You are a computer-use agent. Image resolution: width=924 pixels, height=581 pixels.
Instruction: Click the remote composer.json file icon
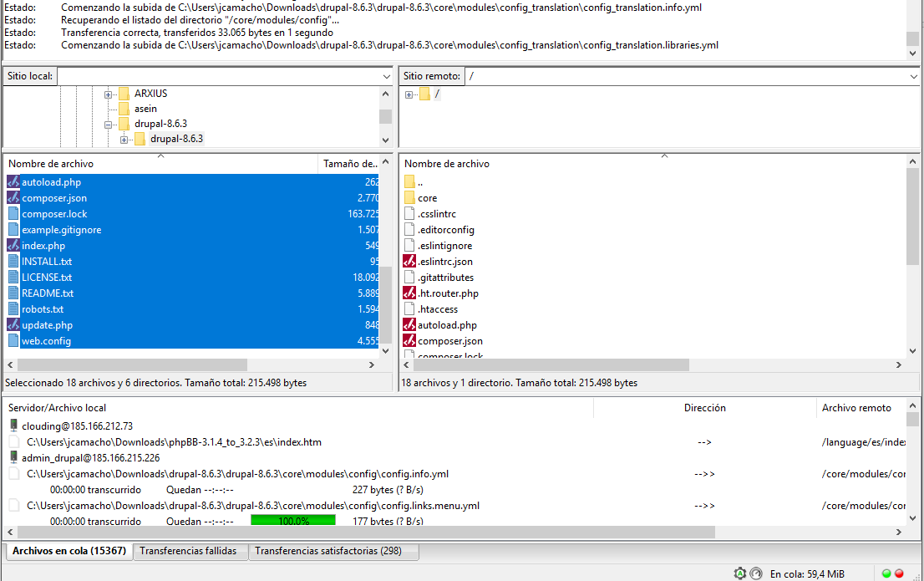coord(409,341)
